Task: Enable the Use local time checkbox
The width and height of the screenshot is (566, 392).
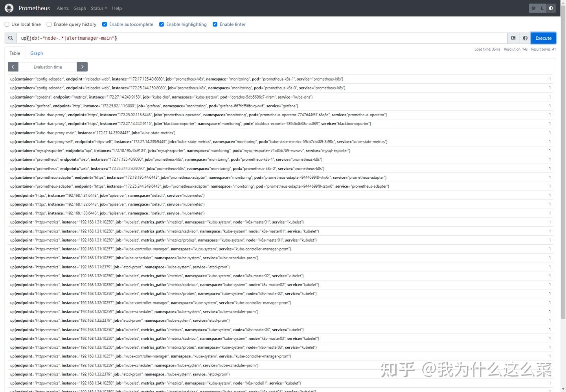Action: (7, 24)
